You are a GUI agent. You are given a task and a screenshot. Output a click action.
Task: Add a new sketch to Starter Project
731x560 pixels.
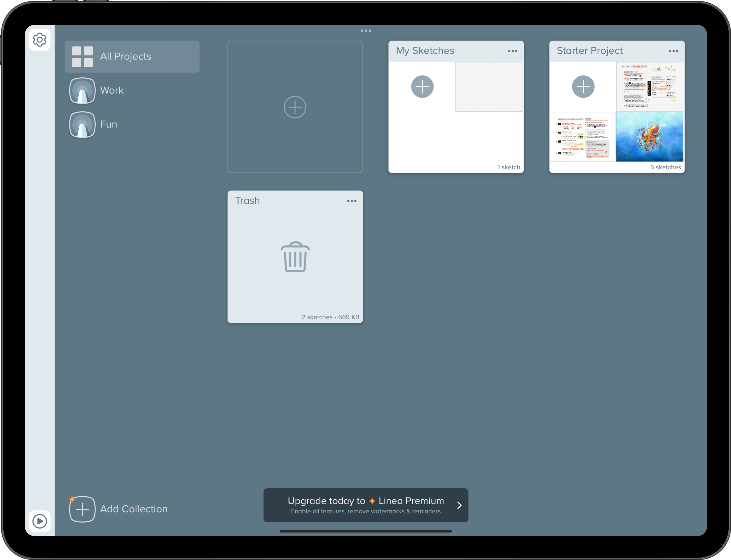(x=583, y=87)
